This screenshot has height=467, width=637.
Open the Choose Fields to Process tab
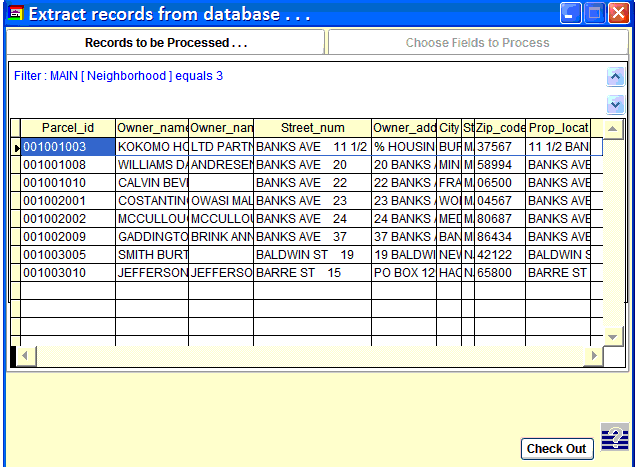click(x=477, y=43)
